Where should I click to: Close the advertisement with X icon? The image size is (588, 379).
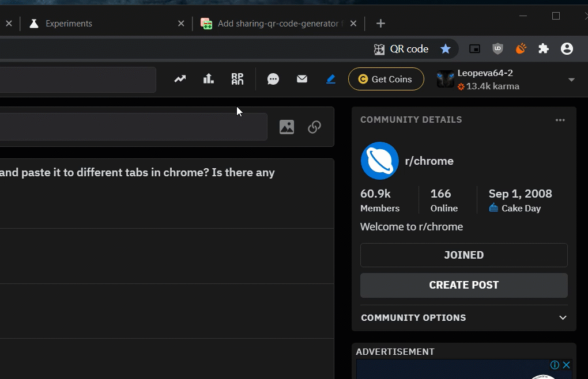point(566,365)
